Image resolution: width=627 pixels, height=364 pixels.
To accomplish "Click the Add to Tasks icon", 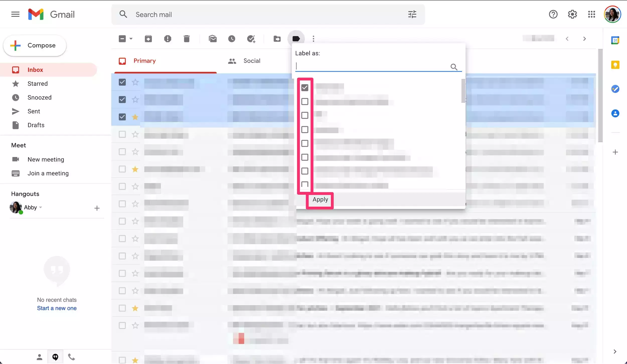I will point(251,39).
